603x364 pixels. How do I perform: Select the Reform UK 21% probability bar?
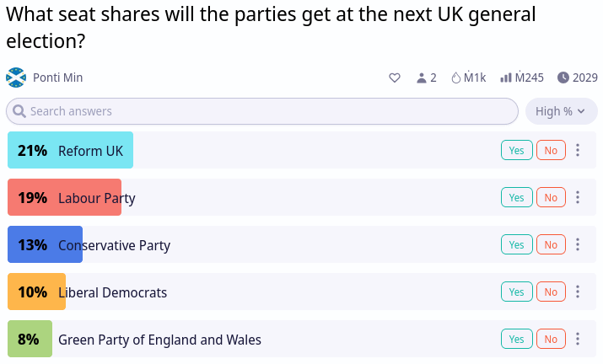[70, 150]
